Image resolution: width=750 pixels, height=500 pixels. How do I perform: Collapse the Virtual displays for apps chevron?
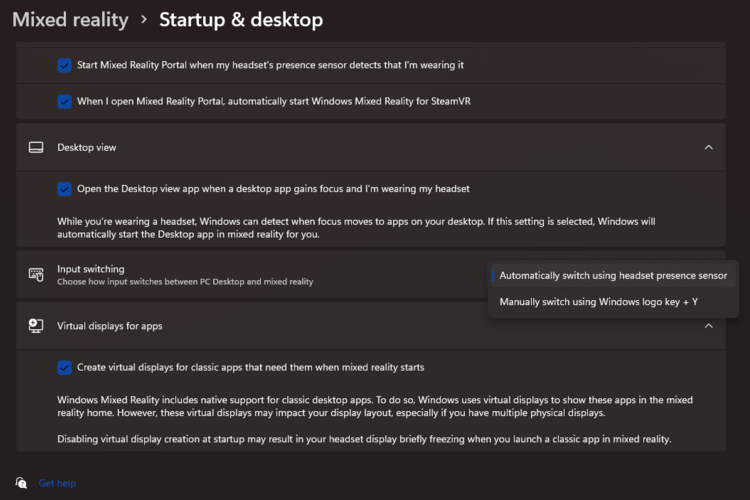708,325
